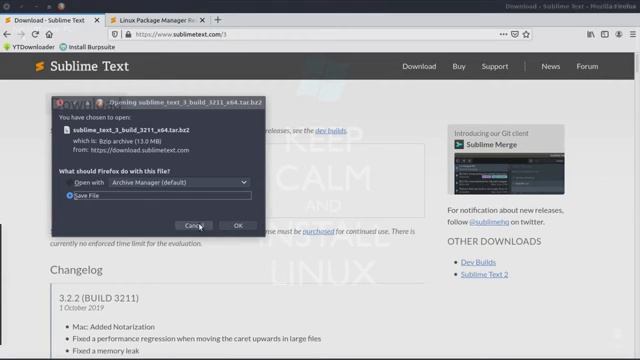
Task: Confirm the download dialog with OK
Action: [x=238, y=225]
